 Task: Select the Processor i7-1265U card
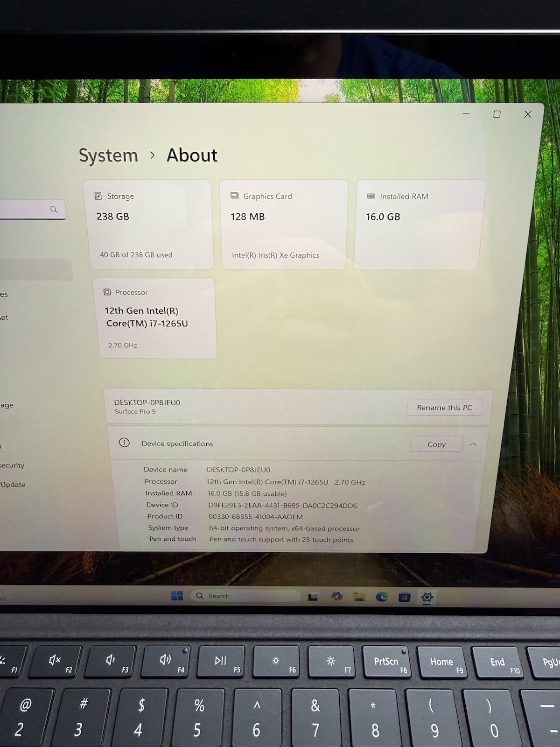click(155, 318)
